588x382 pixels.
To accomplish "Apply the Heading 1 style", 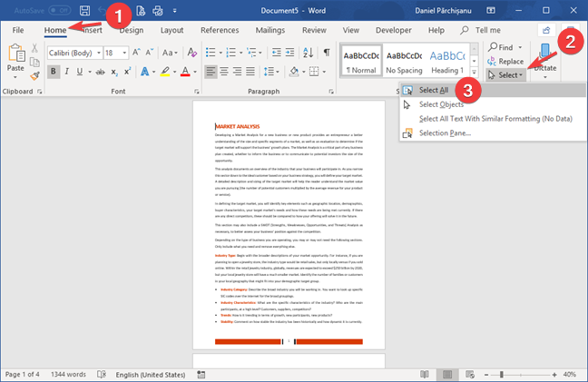I will pyautogui.click(x=447, y=60).
